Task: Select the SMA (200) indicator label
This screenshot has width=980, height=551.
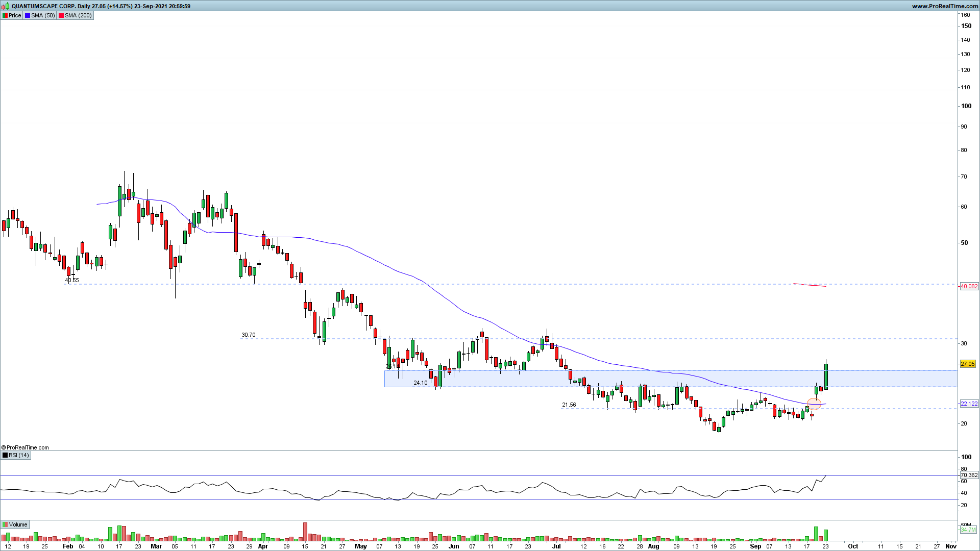Action: [78, 15]
